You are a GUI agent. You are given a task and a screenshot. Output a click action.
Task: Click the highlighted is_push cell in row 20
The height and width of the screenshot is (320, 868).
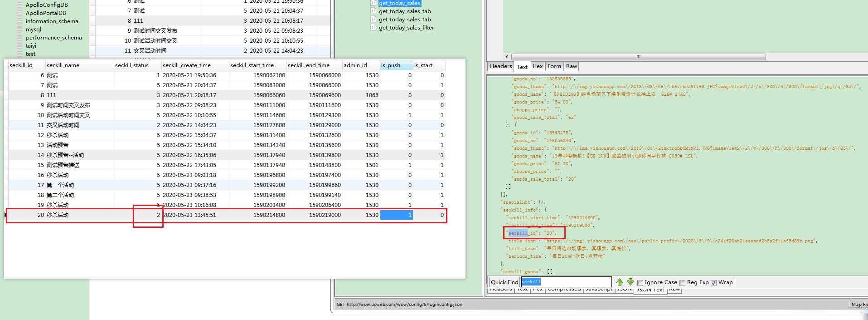pyautogui.click(x=396, y=215)
